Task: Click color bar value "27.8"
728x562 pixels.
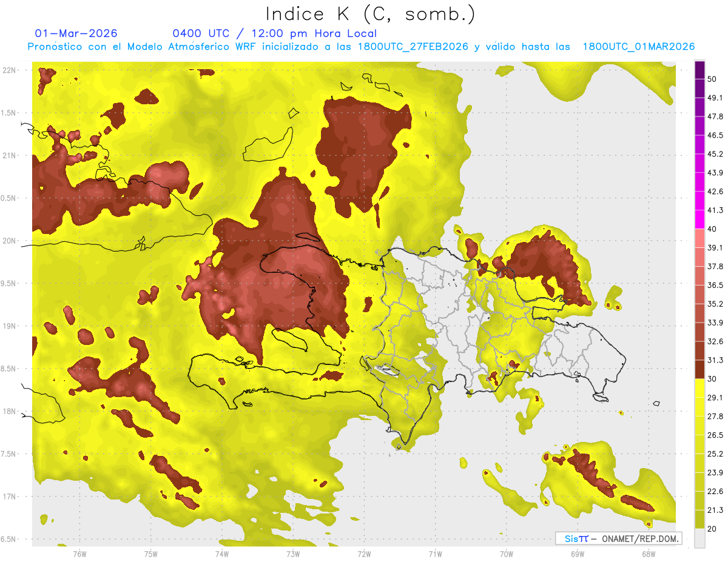Action: 715,416
